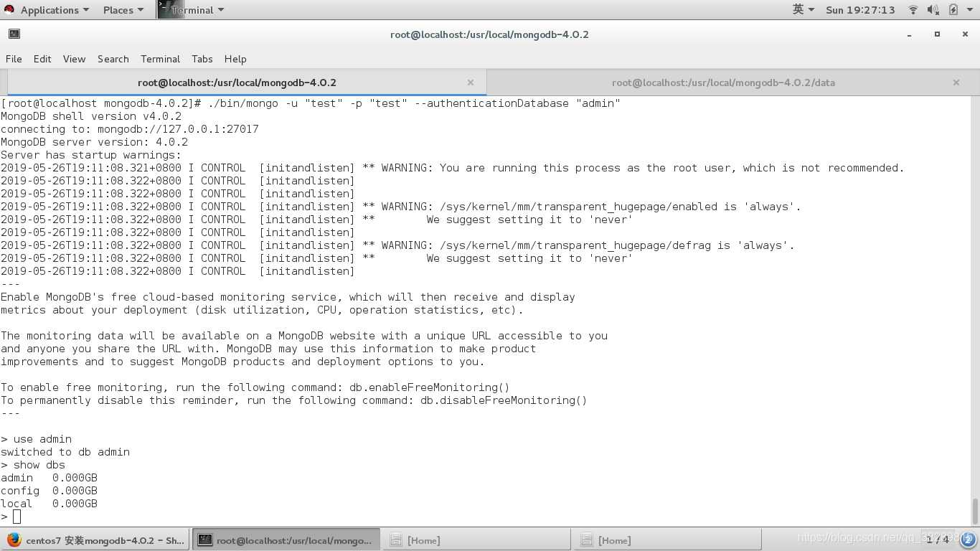Click the terminal icon in bottom taskbar
This screenshot has height=551, width=980.
click(205, 540)
